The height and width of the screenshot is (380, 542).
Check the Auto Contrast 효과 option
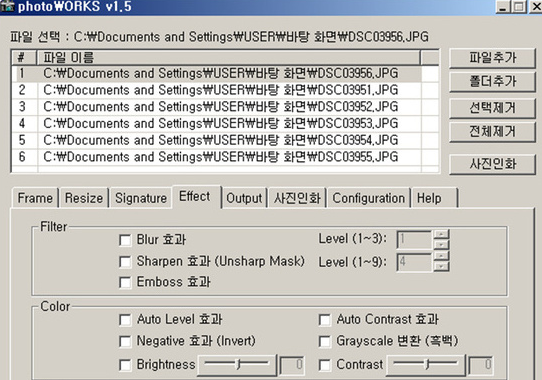(x=324, y=320)
